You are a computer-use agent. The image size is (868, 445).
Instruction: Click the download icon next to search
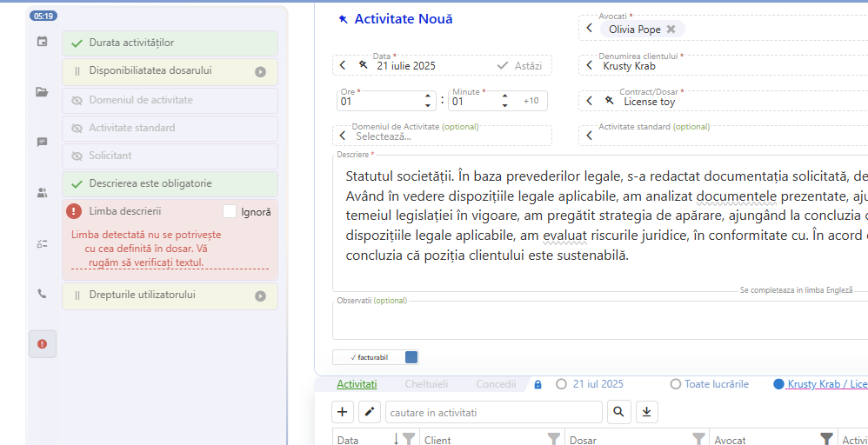coord(647,412)
